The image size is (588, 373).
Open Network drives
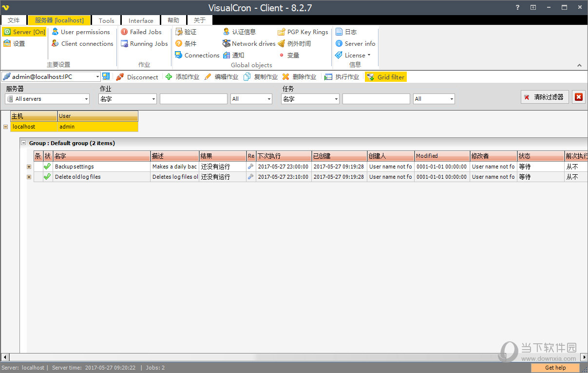(x=249, y=44)
